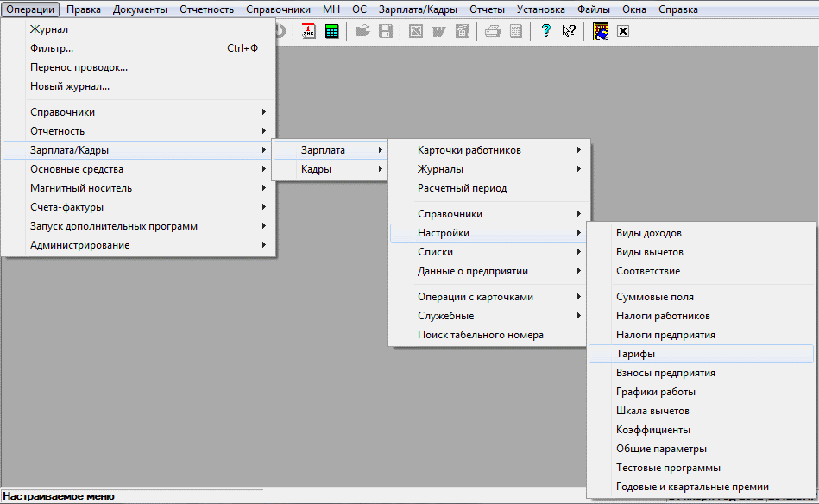Click the grayed printer icon
819x504 pixels.
(493, 31)
